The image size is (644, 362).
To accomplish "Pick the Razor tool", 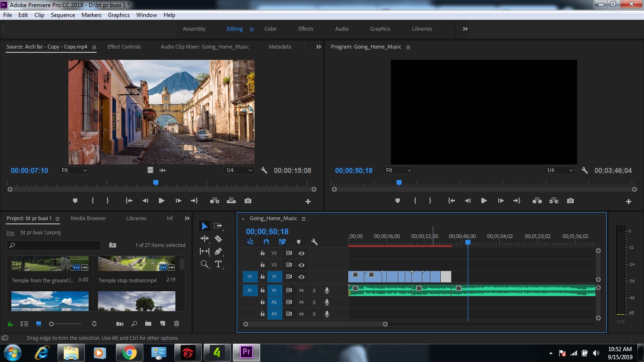I will pos(218,239).
